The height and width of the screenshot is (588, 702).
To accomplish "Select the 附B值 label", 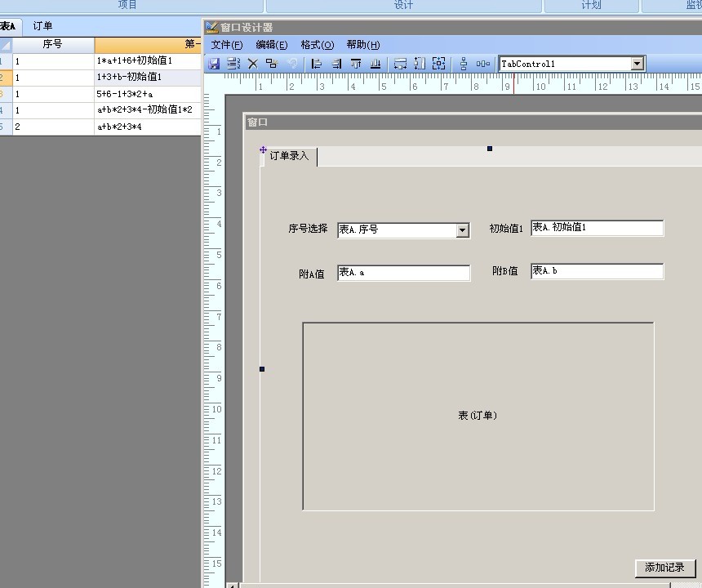I will tap(505, 271).
